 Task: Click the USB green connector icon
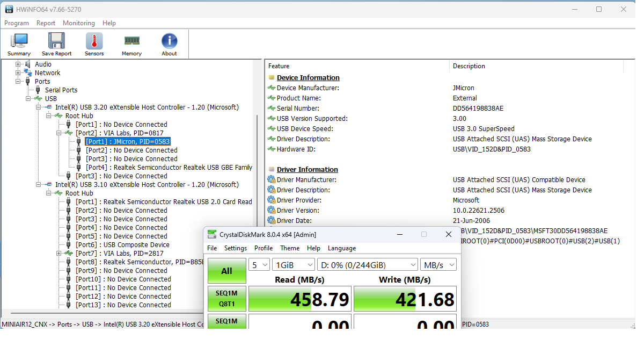tap(38, 99)
